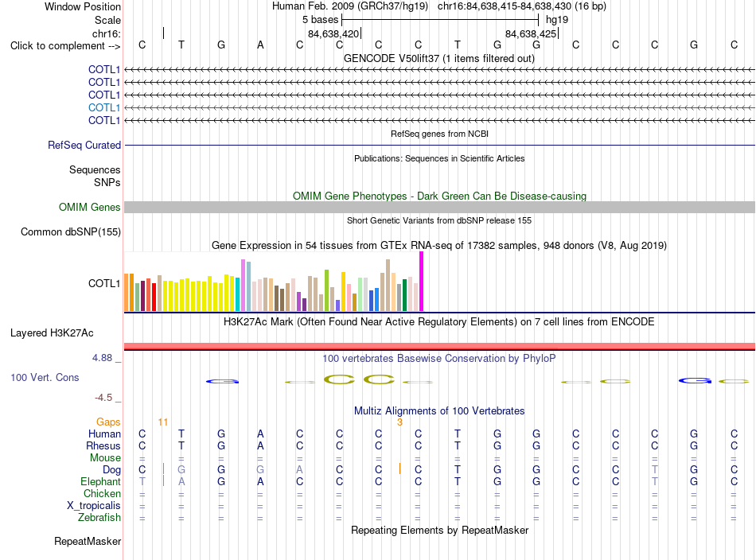Open the "Layered H3K27Ac" track label
This screenshot has width=756, height=560.
pyautogui.click(x=52, y=333)
